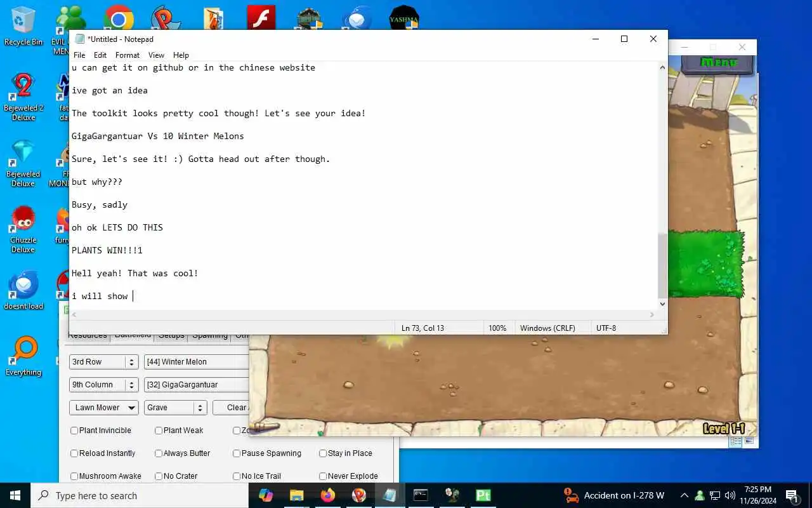The height and width of the screenshot is (508, 812).
Task: Launch the YASHMA desktop shortcut
Action: 404,18
